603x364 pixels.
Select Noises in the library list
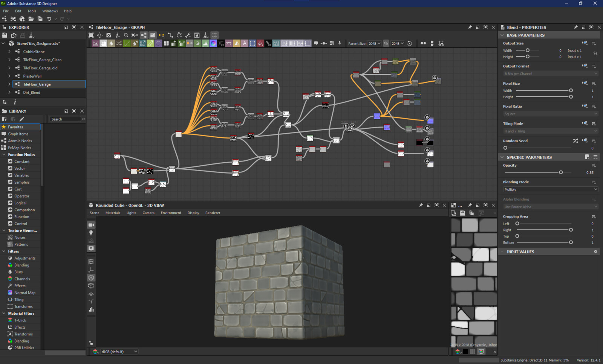pyautogui.click(x=20, y=238)
